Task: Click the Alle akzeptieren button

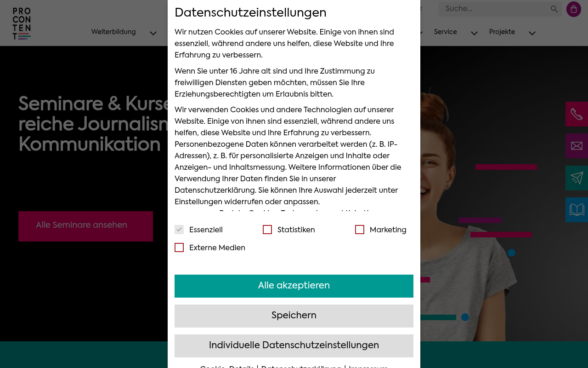Action: [x=294, y=286]
